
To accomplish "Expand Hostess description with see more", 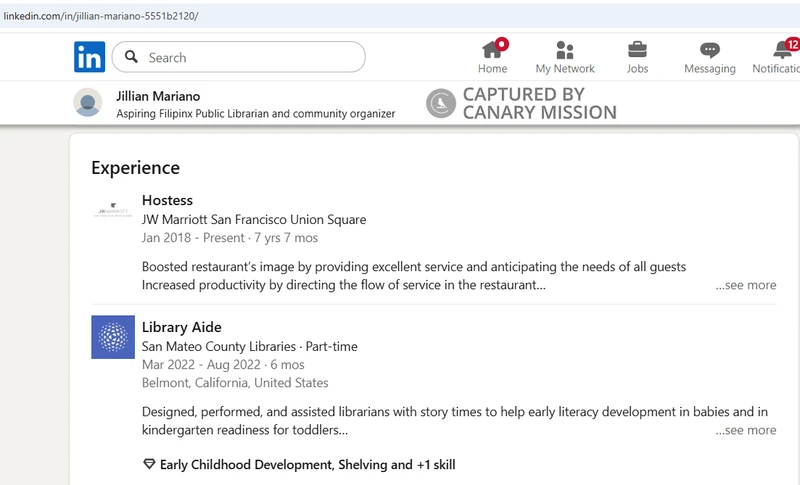I will (745, 285).
